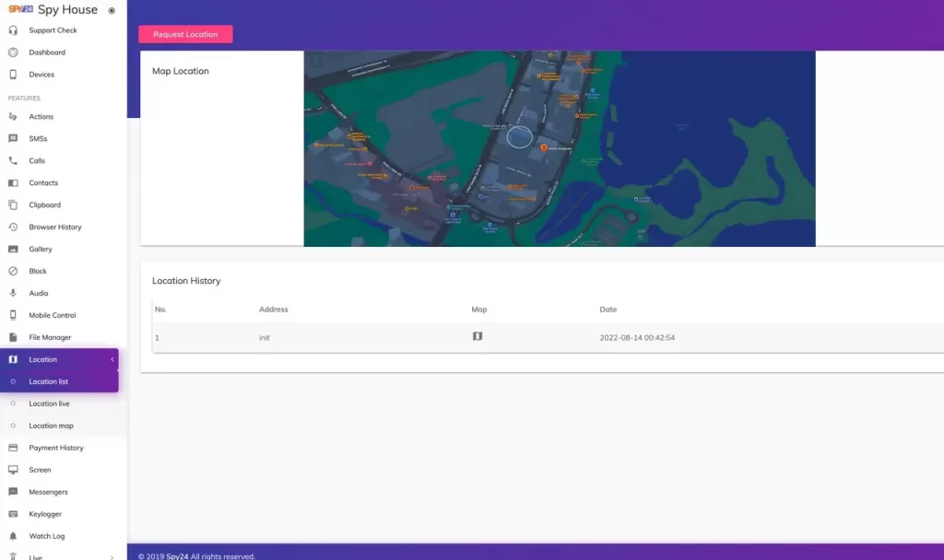Click the Gallery image icon
This screenshot has height=560, width=944.
point(13,249)
